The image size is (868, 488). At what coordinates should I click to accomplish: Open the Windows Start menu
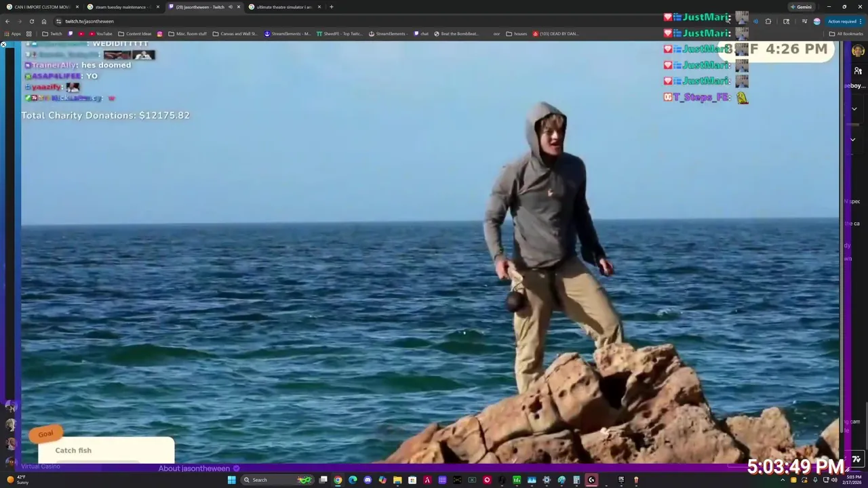(x=231, y=480)
